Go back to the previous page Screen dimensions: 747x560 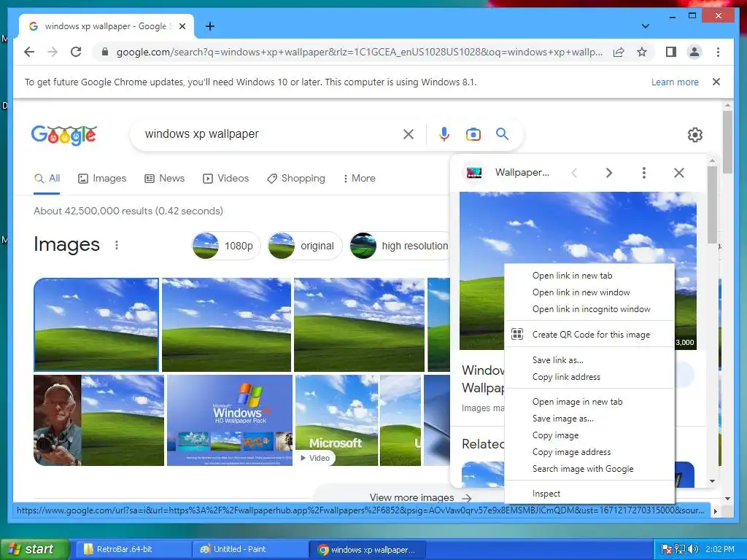coord(29,52)
